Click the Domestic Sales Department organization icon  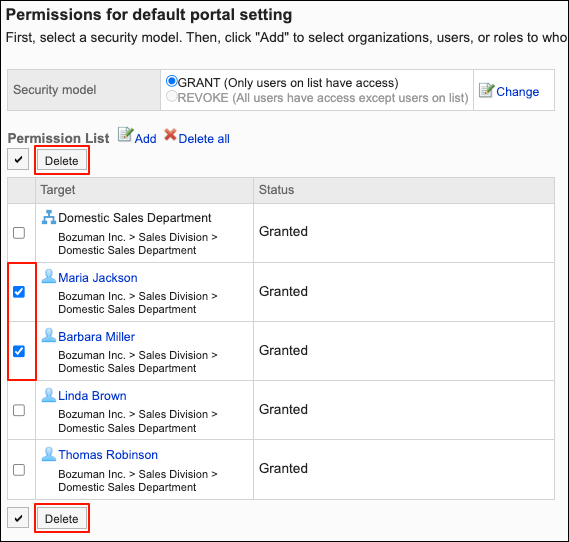(x=49, y=217)
